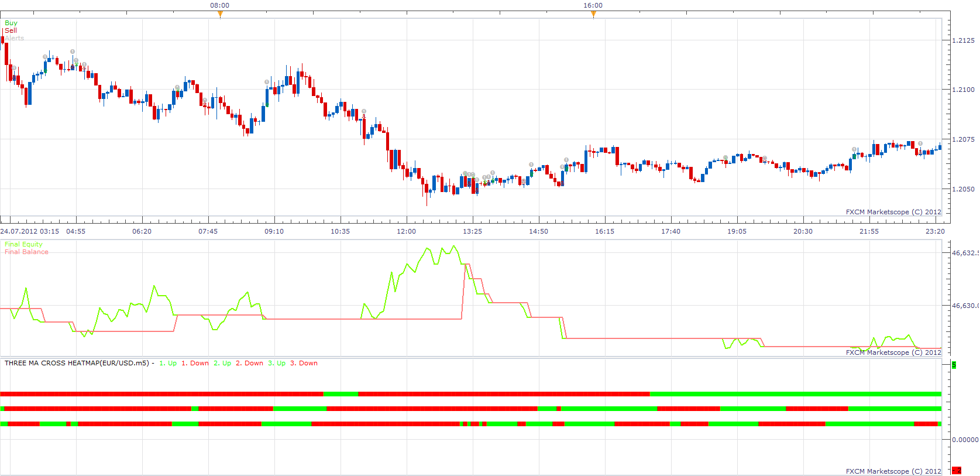Click the 46,630 equity axis label
Image resolution: width=980 pixels, height=476 pixels.
tap(965, 306)
